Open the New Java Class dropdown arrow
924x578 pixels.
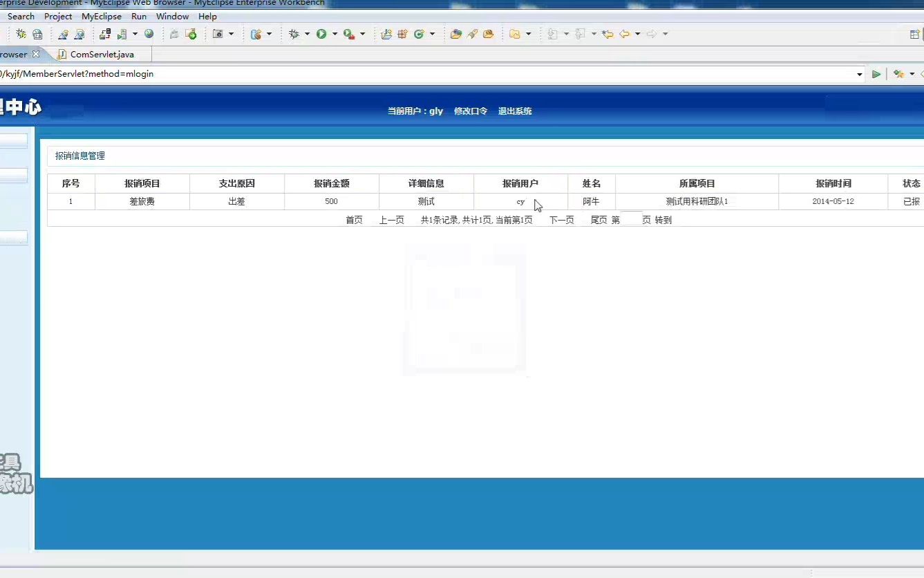[432, 34]
